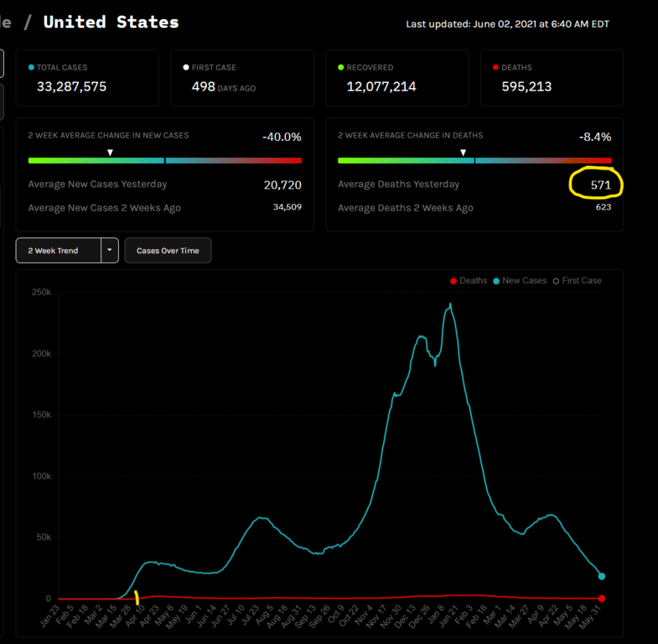Click the teal dot beside Total Cases
This screenshot has height=644, width=658.
point(32,67)
